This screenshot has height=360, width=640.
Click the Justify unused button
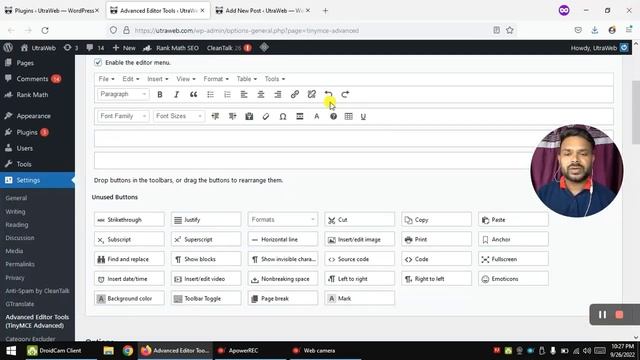point(206,220)
